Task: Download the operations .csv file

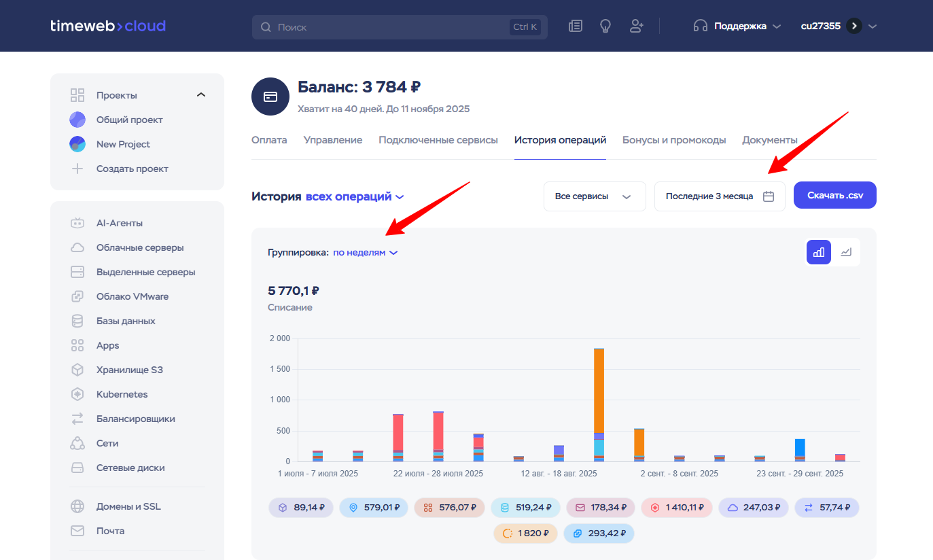Action: click(834, 195)
